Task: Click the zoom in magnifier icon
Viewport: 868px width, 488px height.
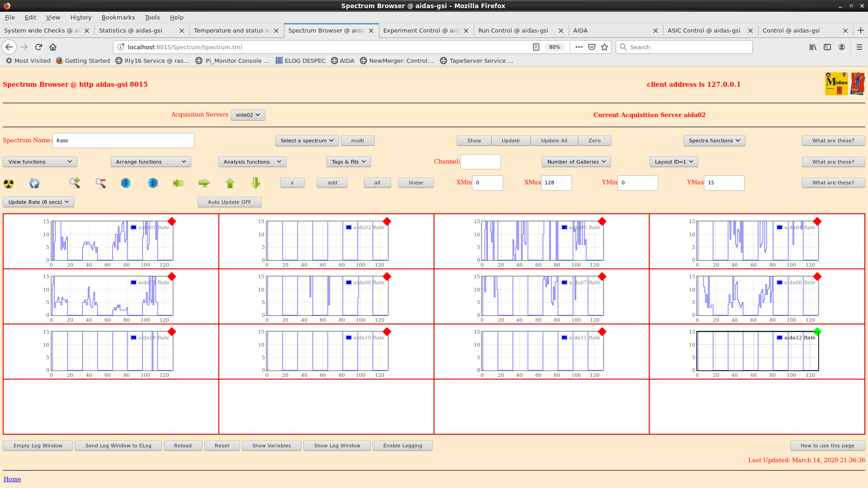Action: point(75,183)
